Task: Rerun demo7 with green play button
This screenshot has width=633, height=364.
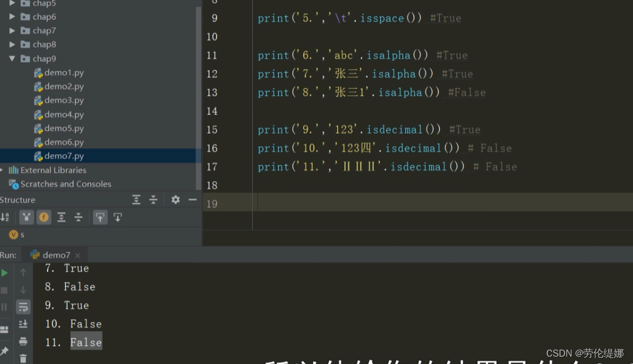Action: (5, 273)
